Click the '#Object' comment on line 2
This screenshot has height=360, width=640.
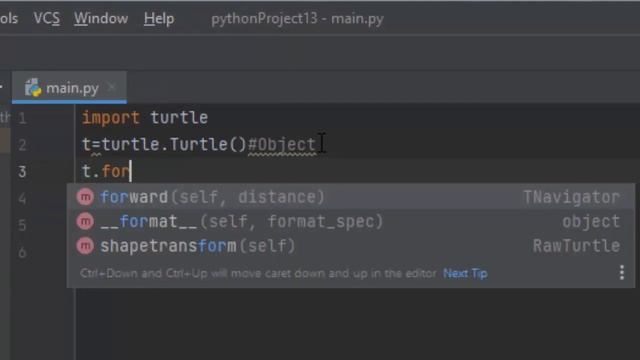tap(282, 144)
